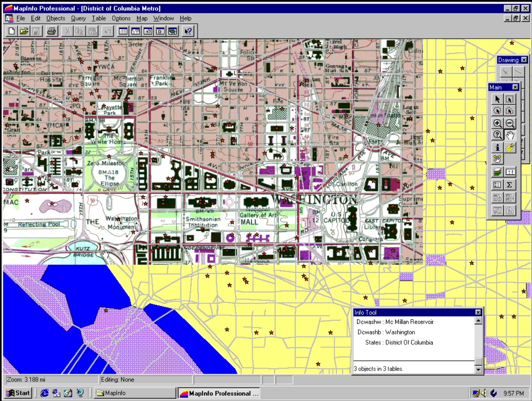Screen dimensions: 532x401
Task: Toggle the Show/Hide Statistics sigma button
Action: (x=510, y=184)
